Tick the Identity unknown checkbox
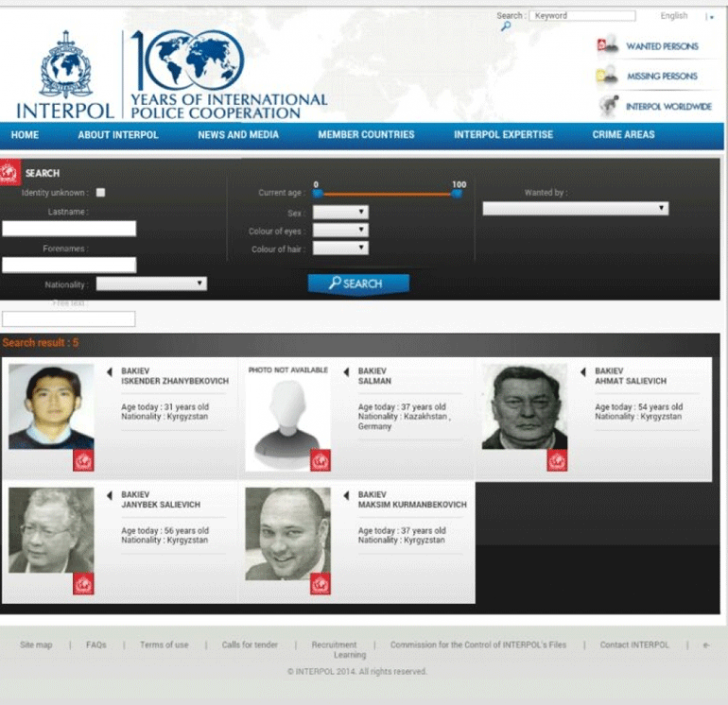The height and width of the screenshot is (705, 728). click(x=100, y=192)
